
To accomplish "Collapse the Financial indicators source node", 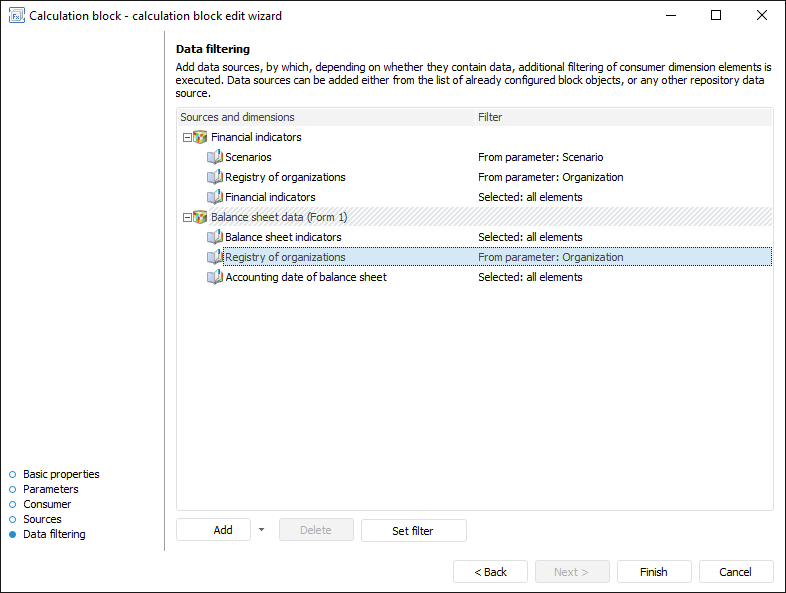I will [x=186, y=137].
